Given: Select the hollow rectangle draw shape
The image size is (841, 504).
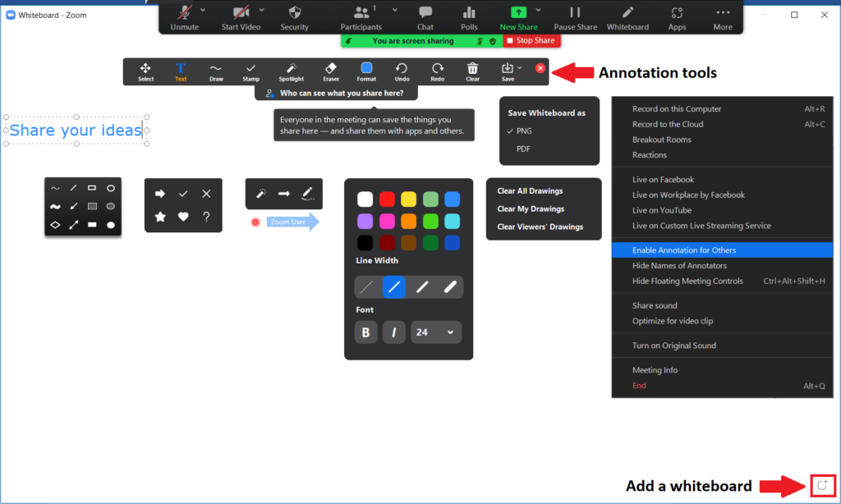Looking at the screenshot, I should (92, 188).
